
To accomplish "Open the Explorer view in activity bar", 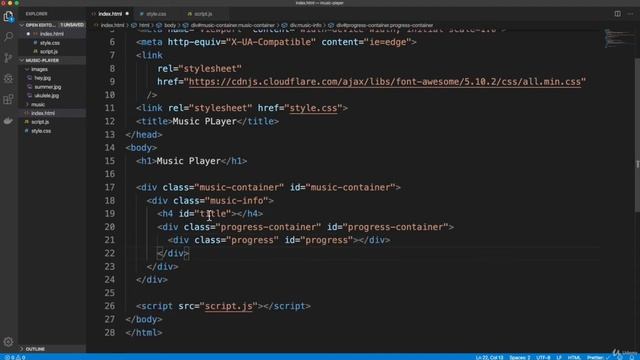I will point(9,17).
